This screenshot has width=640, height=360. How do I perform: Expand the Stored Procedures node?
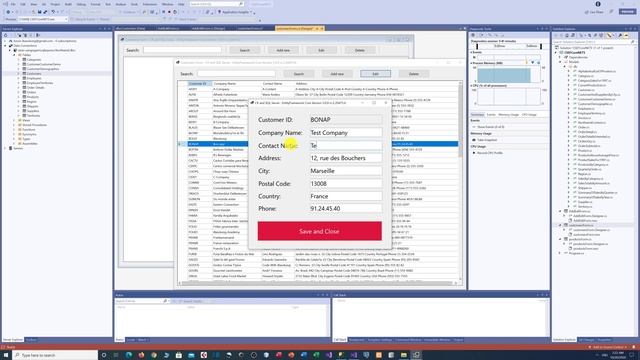click(14, 125)
